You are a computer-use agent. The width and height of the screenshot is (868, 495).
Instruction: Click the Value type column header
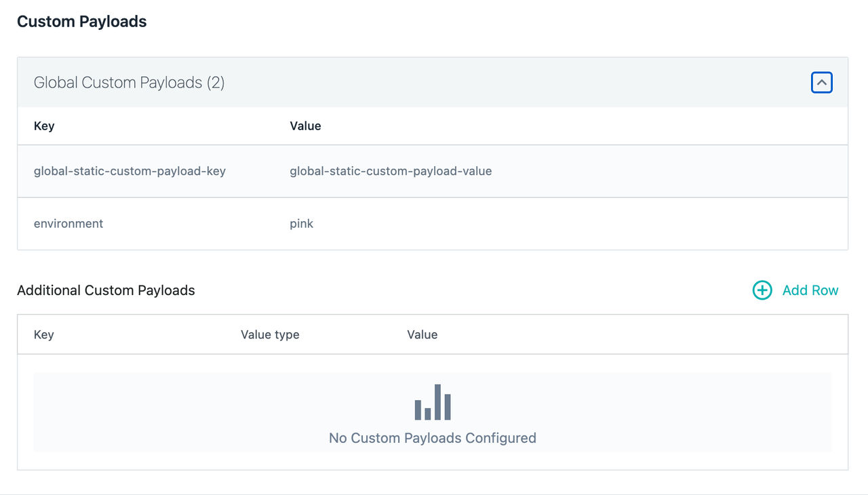(x=270, y=335)
